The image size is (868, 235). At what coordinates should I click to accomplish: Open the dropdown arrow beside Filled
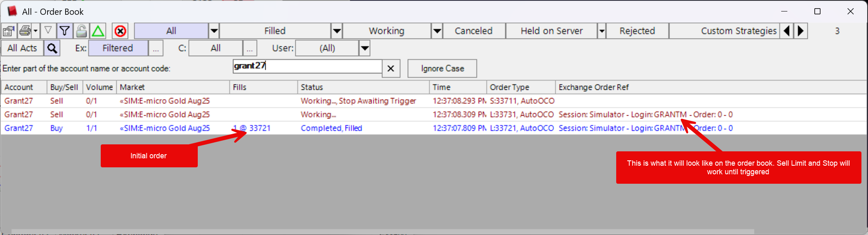[337, 31]
